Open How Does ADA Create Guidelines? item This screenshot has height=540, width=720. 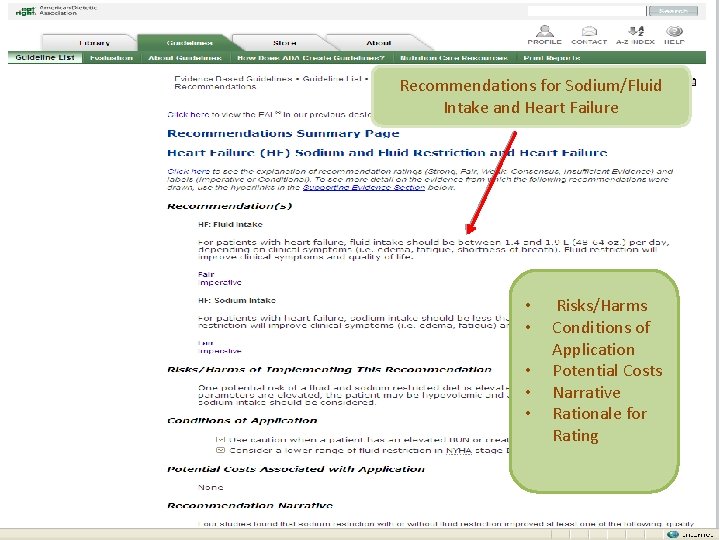pos(311,58)
